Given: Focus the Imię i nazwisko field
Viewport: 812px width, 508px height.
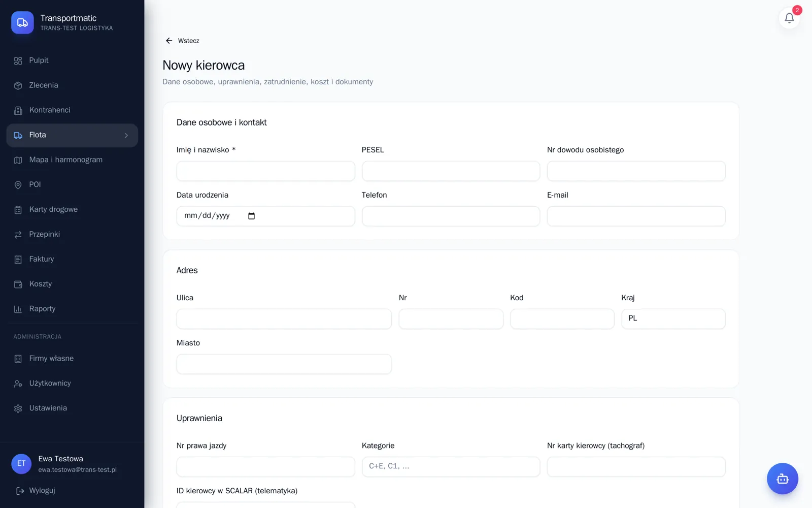Looking at the screenshot, I should pyautogui.click(x=265, y=171).
